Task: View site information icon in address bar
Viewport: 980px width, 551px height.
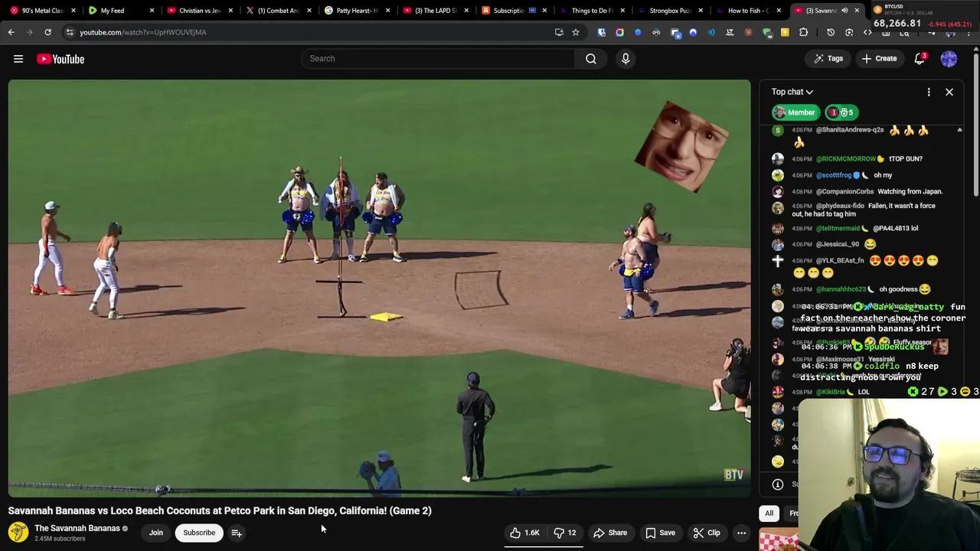Action: click(x=70, y=32)
